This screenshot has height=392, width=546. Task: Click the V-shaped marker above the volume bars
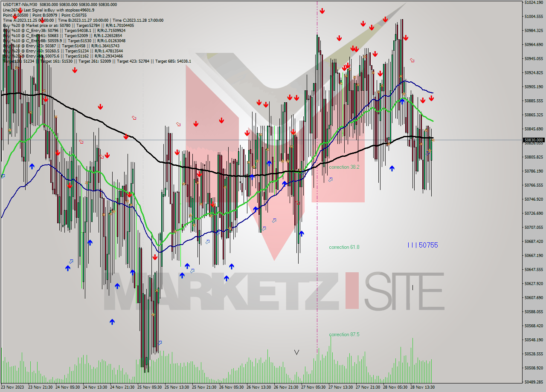(x=296, y=352)
